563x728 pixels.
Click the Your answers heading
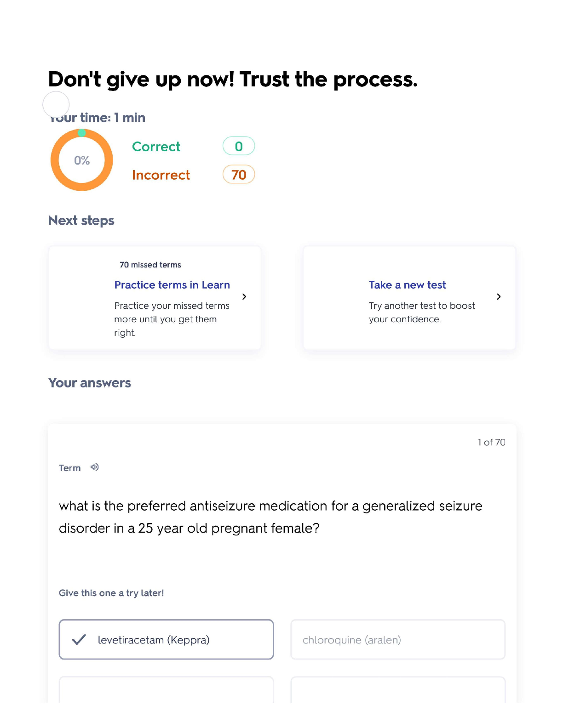click(x=89, y=383)
